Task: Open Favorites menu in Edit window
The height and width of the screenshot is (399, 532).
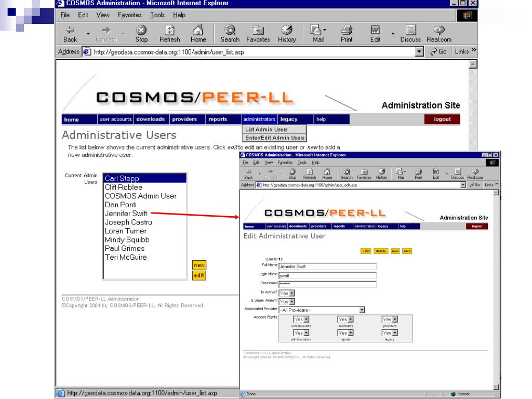Action: [285, 163]
